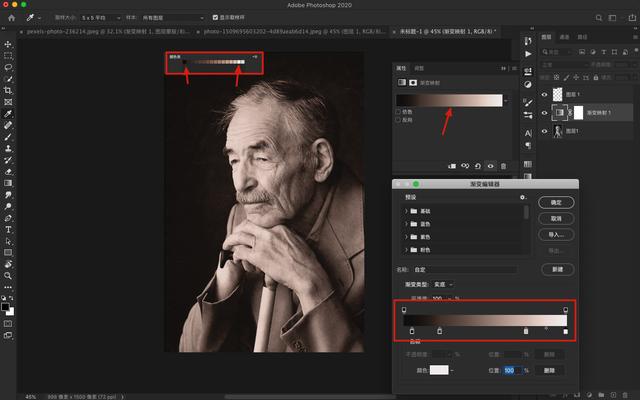Open the gradient presets gear menu
This screenshot has height=400, width=640.
coord(523,197)
